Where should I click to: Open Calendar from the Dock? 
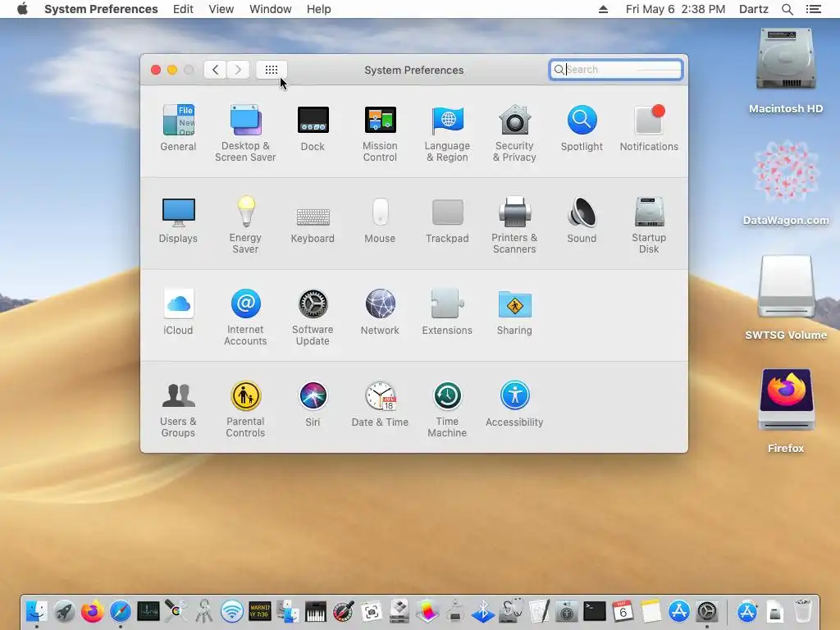(623, 610)
